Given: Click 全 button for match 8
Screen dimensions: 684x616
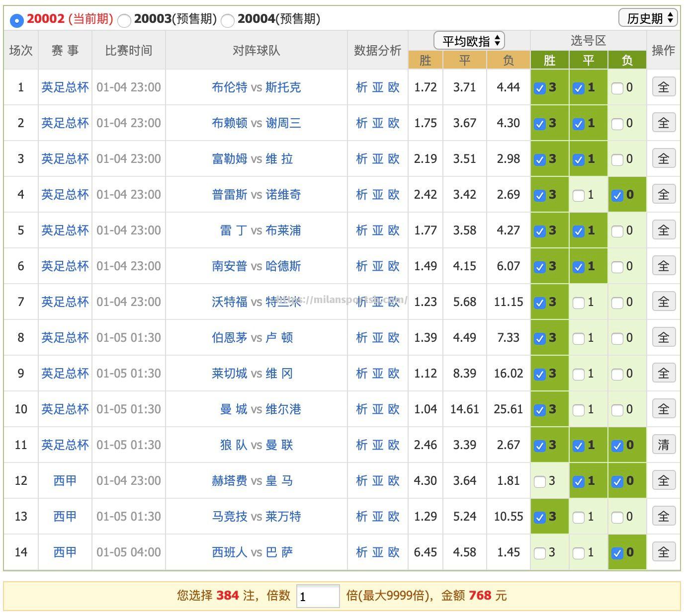Looking at the screenshot, I should (x=664, y=337).
